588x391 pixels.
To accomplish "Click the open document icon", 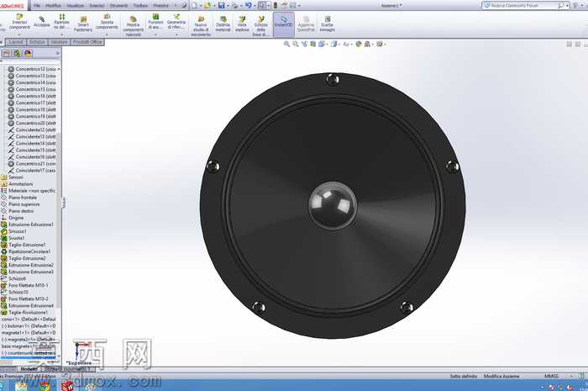I will (207, 6).
